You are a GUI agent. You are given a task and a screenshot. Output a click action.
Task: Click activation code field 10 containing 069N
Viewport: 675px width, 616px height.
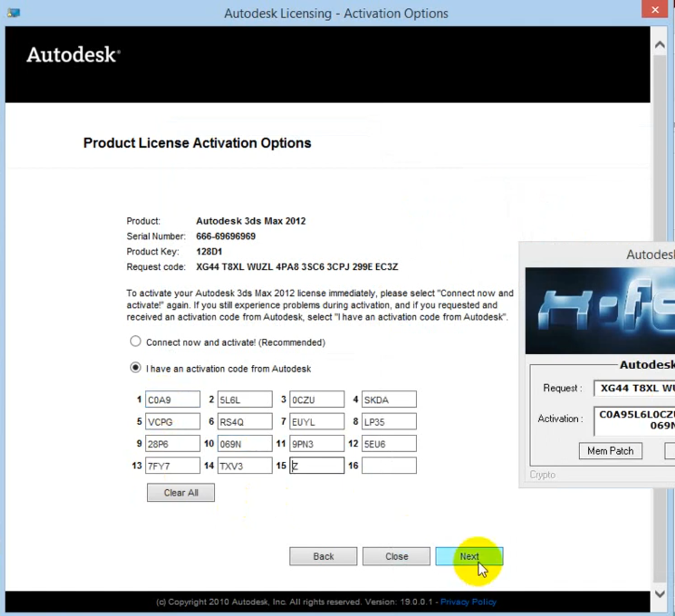click(245, 444)
